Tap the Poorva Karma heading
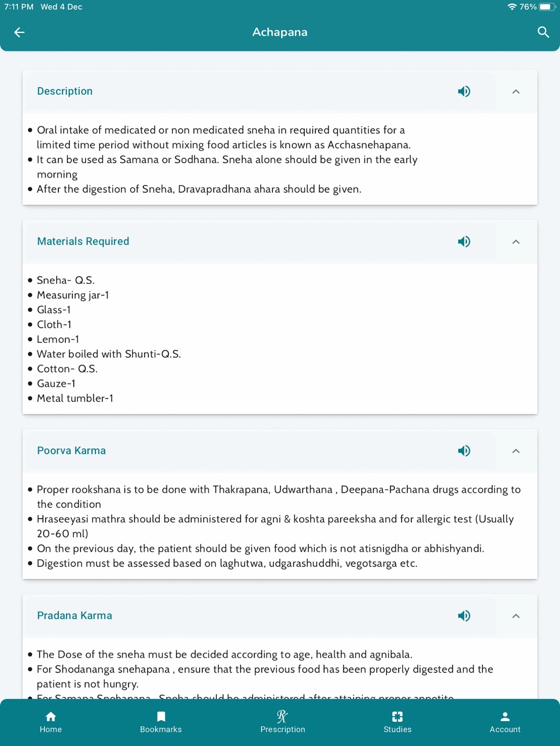 tap(72, 451)
